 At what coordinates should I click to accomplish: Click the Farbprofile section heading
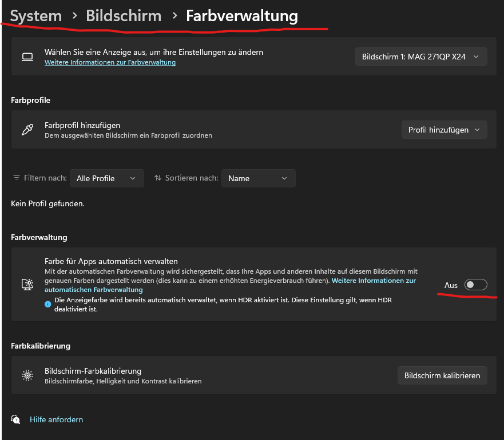tap(30, 100)
